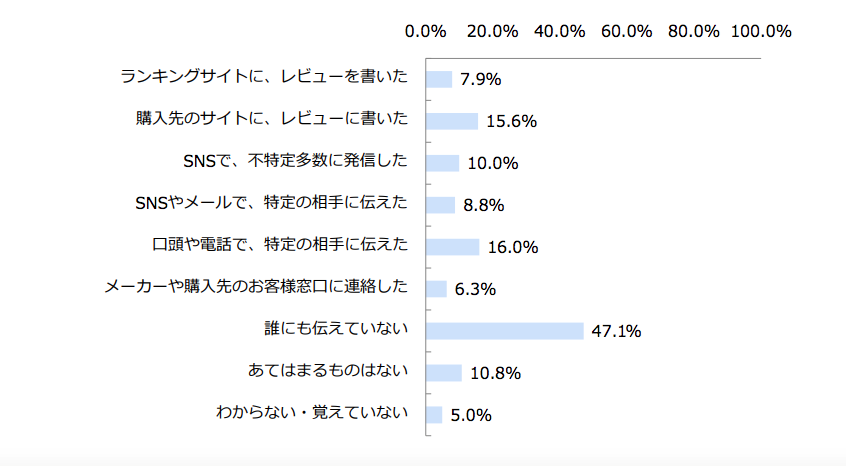Click the 60.0% axis tick label
The height and width of the screenshot is (466, 846).
click(x=627, y=31)
